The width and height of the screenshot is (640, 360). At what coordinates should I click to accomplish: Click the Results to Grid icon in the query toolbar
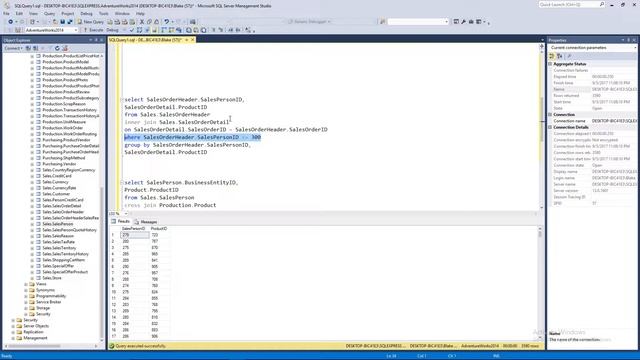pyautogui.click(x=196, y=30)
